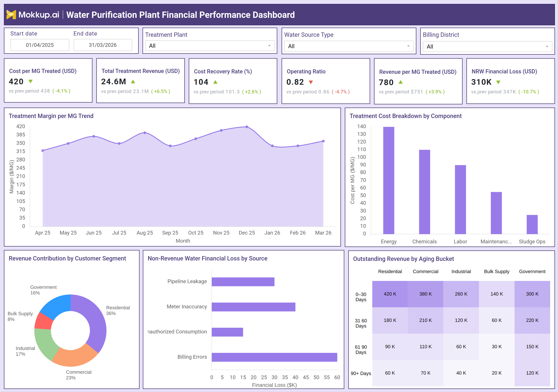Click the Treatment Margin per MG Trend title
The image size is (558, 392).
point(51,116)
